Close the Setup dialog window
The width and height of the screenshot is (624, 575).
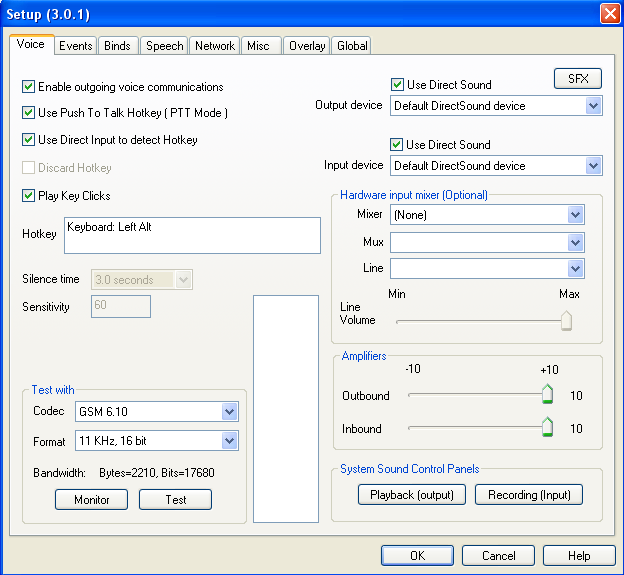click(608, 13)
